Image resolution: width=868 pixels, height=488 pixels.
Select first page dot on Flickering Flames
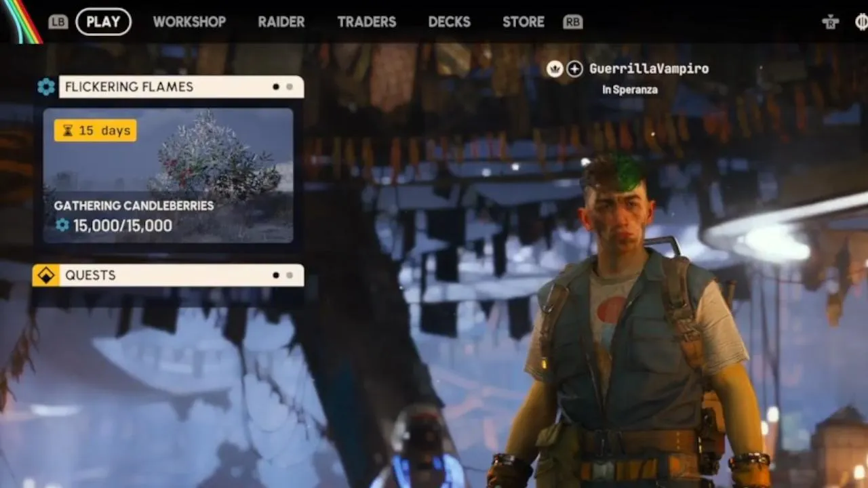point(275,87)
